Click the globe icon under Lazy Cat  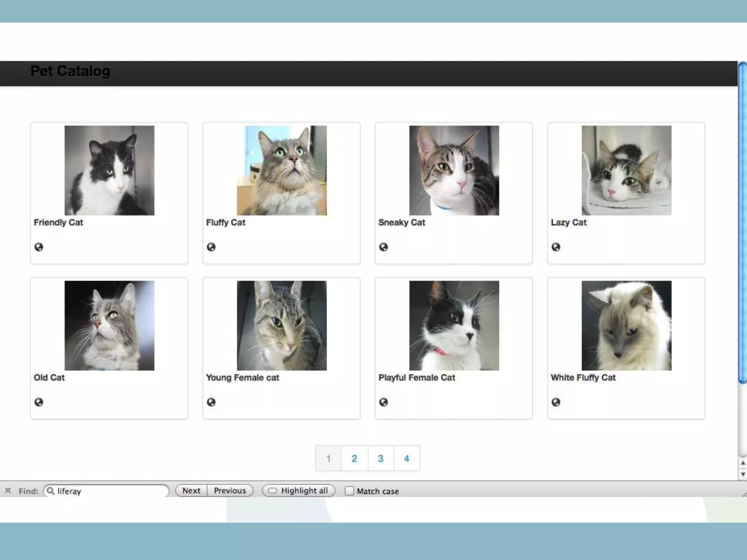556,247
